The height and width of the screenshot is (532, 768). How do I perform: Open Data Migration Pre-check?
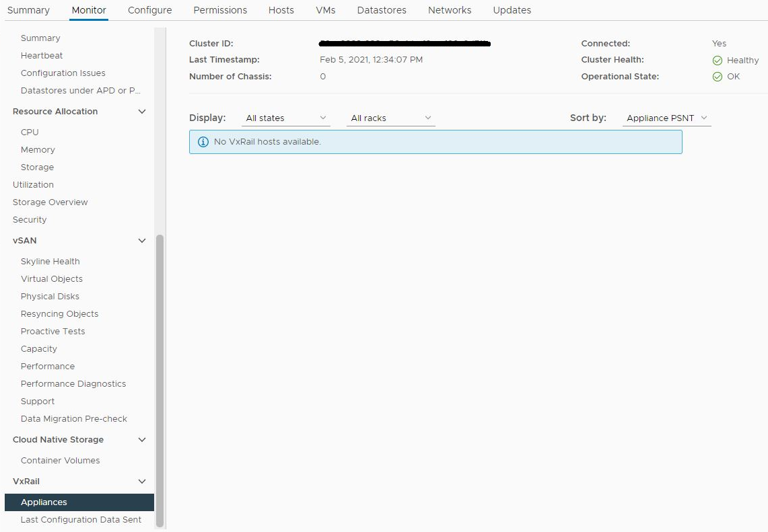click(74, 420)
